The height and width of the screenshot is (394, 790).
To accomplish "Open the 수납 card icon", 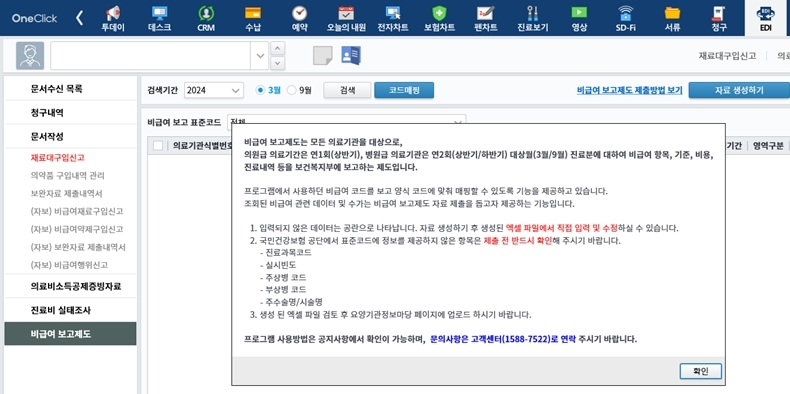I will tap(252, 18).
